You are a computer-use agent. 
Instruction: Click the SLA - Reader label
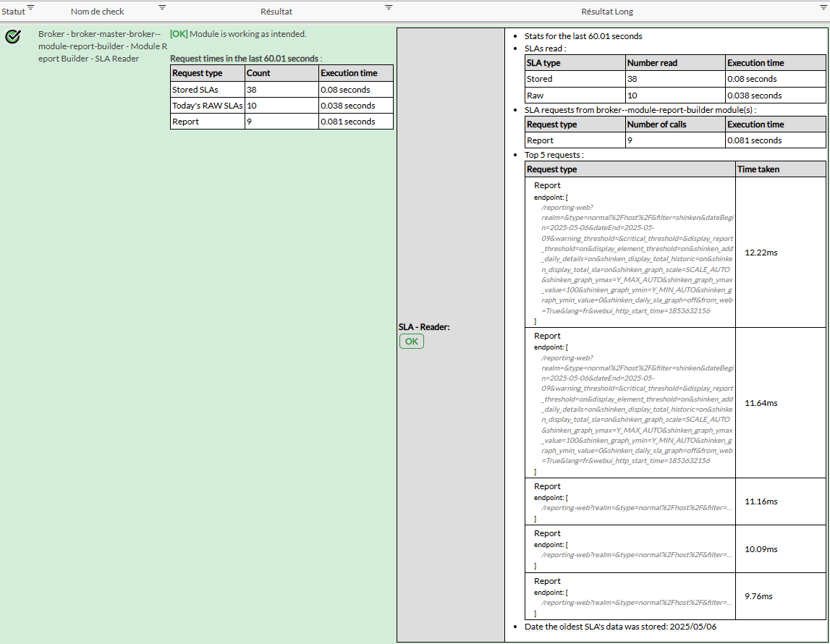(424, 327)
